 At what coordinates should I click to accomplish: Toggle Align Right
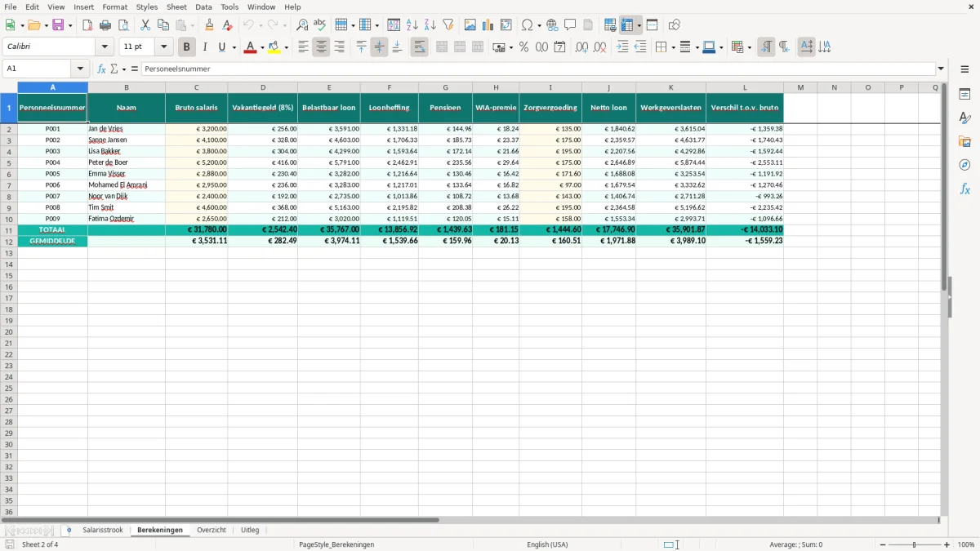[x=339, y=47]
